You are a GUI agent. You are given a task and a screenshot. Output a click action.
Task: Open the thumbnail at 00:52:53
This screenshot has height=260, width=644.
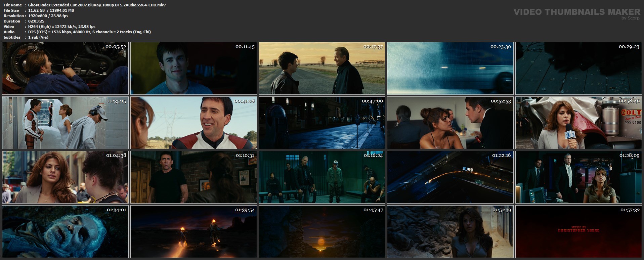(450, 123)
